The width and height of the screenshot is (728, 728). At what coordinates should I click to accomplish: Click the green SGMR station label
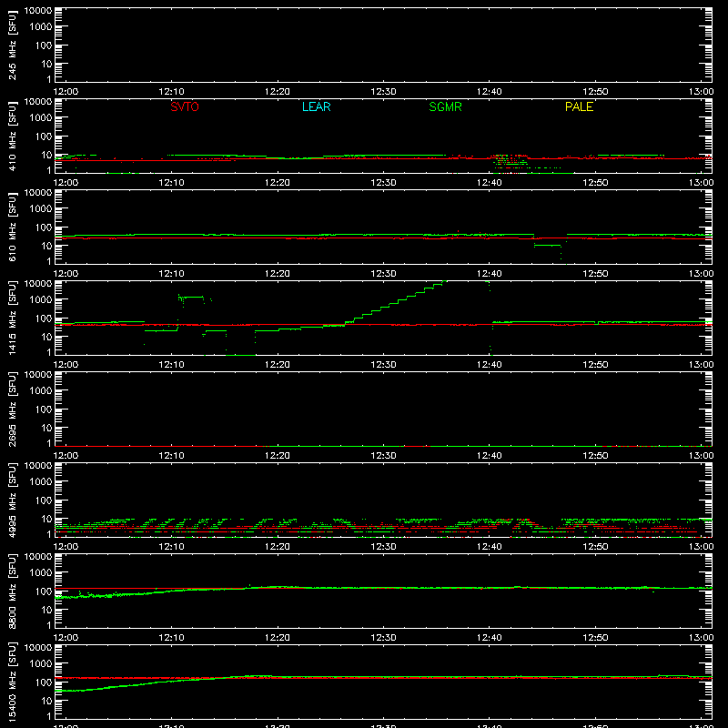[445, 106]
